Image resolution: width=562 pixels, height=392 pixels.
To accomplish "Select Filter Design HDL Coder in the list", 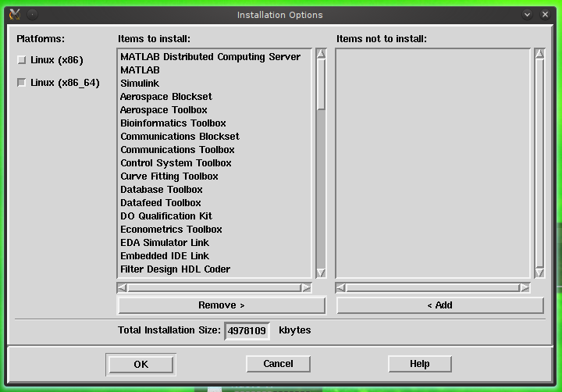I will pos(214,269).
